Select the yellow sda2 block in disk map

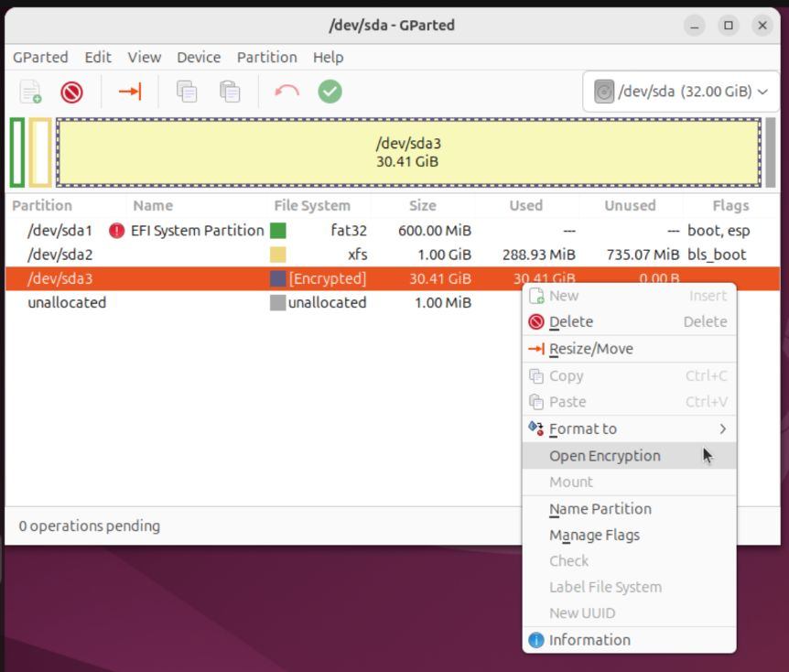pyautogui.click(x=40, y=153)
